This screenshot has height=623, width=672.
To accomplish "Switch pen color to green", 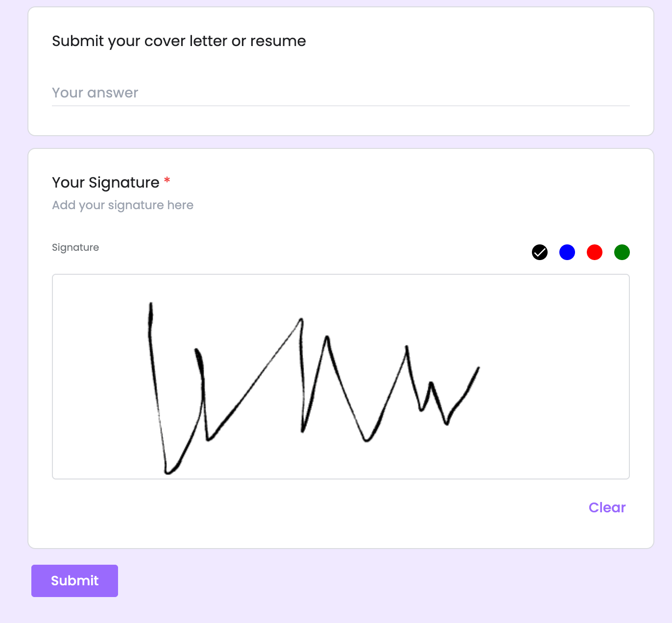I will 622,252.
